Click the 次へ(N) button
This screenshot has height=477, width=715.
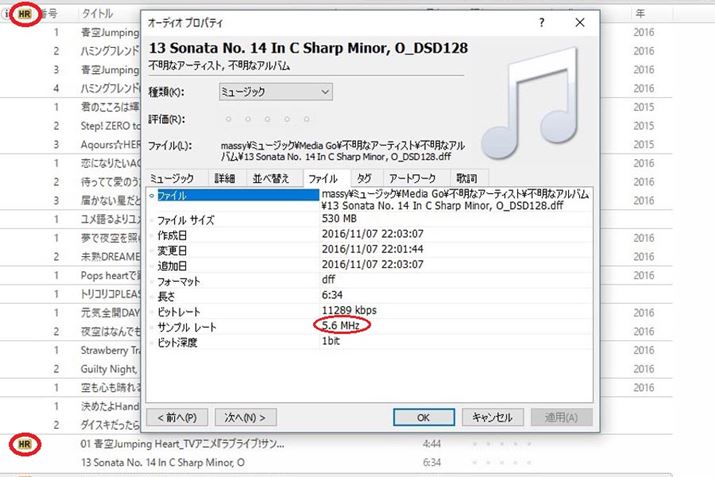(x=245, y=417)
